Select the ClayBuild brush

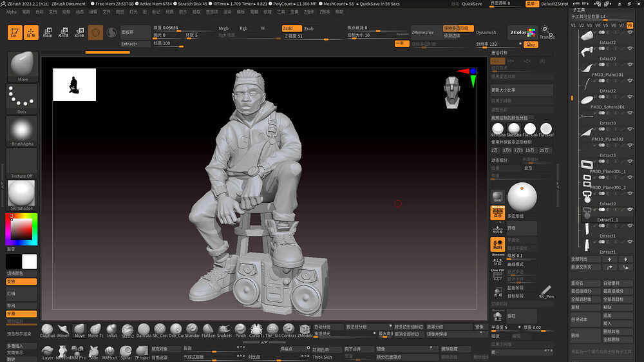[x=47, y=330]
